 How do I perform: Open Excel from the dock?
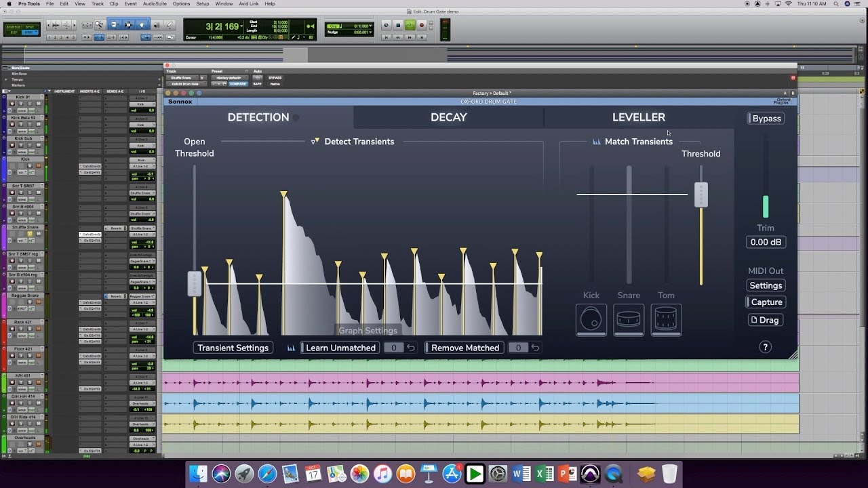coord(545,474)
